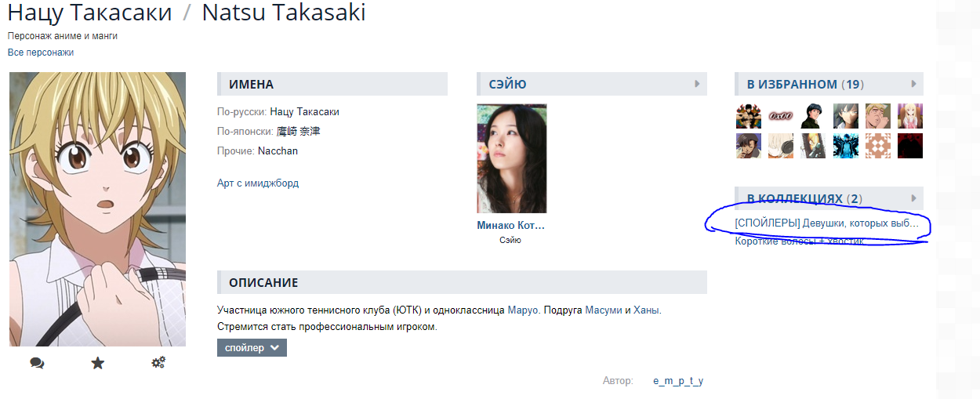
Task: Open comments via the speech bubbles icon
Action: click(37, 363)
